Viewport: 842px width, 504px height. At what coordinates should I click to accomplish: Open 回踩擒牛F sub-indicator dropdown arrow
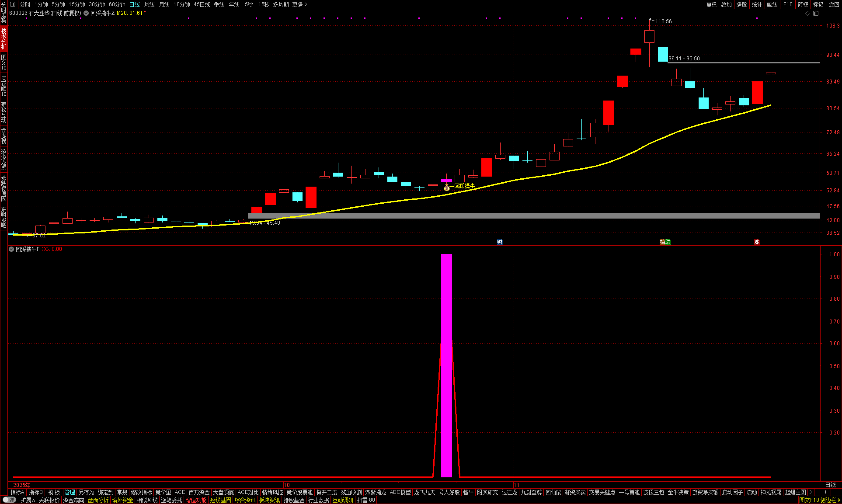pyautogui.click(x=11, y=249)
